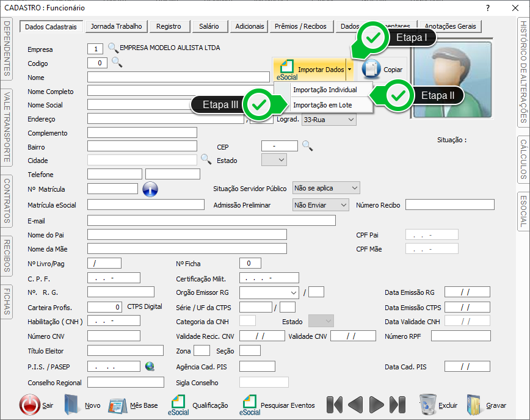This screenshot has height=420, width=530.
Task: Click the Gravar save icon
Action: click(474, 405)
